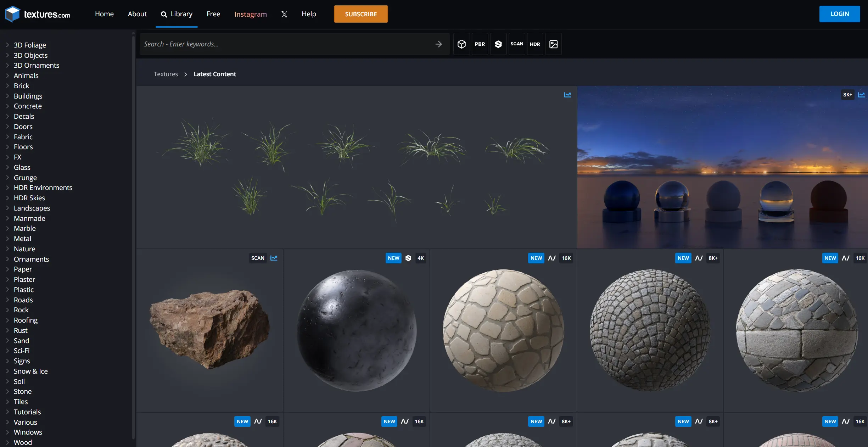Open the Library tab
The height and width of the screenshot is (447, 868).
[177, 14]
